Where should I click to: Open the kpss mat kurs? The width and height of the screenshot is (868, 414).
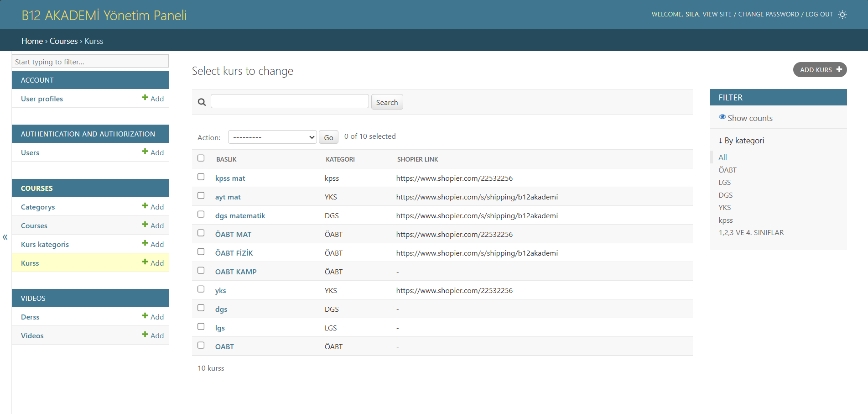[x=230, y=178]
